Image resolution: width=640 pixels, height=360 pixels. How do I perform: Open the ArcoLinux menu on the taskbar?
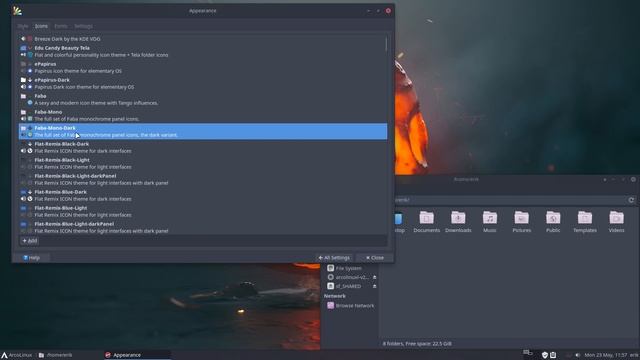17,355
